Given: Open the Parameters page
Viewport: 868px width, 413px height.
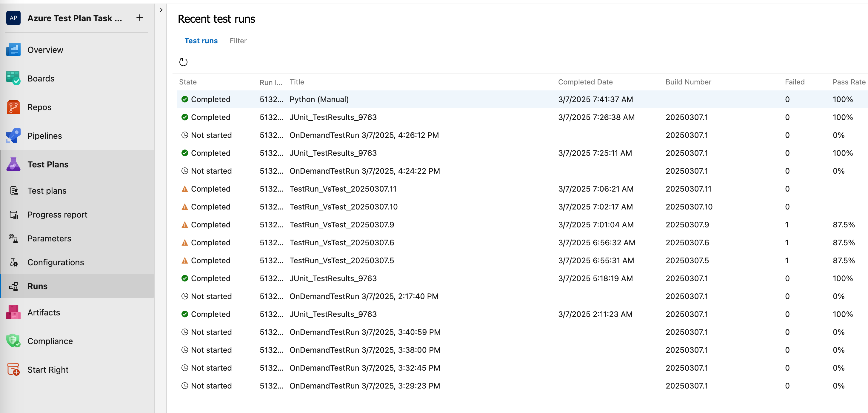Looking at the screenshot, I should [50, 238].
